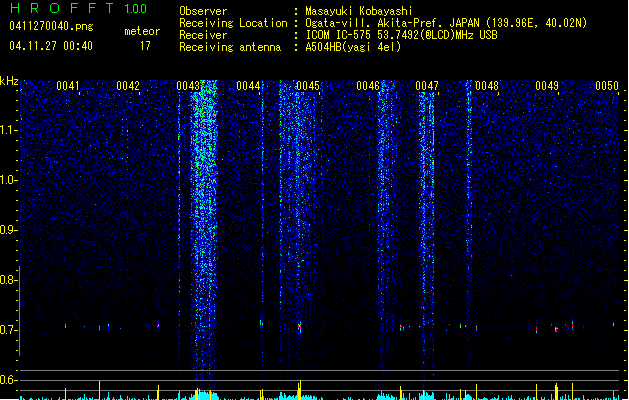Image resolution: width=629 pixels, height=400 pixels.
Task: Click the observer name Masayuki Kobayashi
Action: point(359,11)
